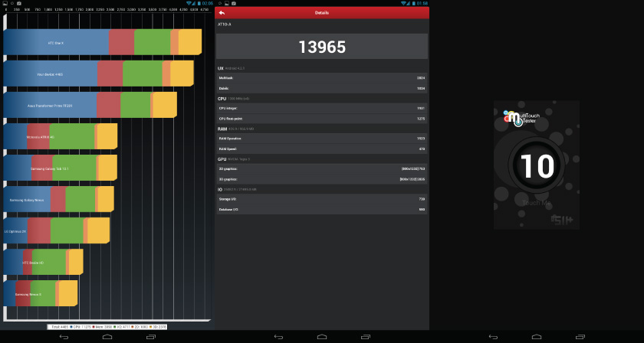This screenshot has width=644, height=343.
Task: Tap the picture notification icon above Quadrant chart
Action: 5,3
